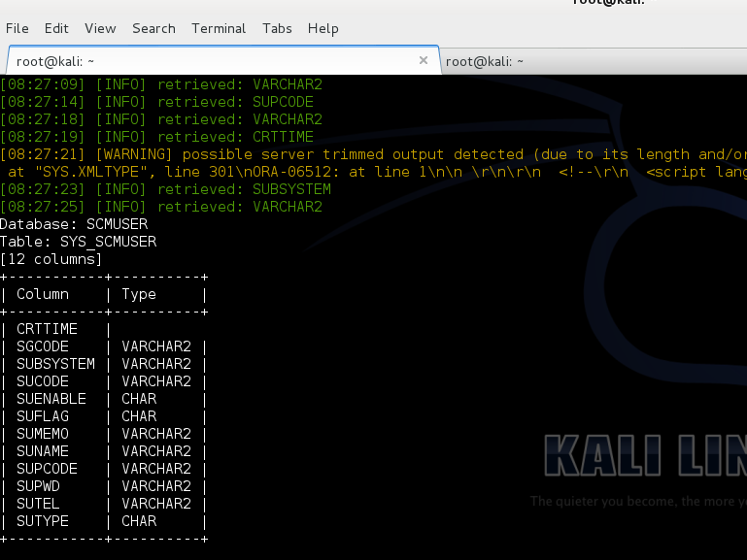The height and width of the screenshot is (560, 747).
Task: Click the SUTEL column name
Action: click(38, 504)
